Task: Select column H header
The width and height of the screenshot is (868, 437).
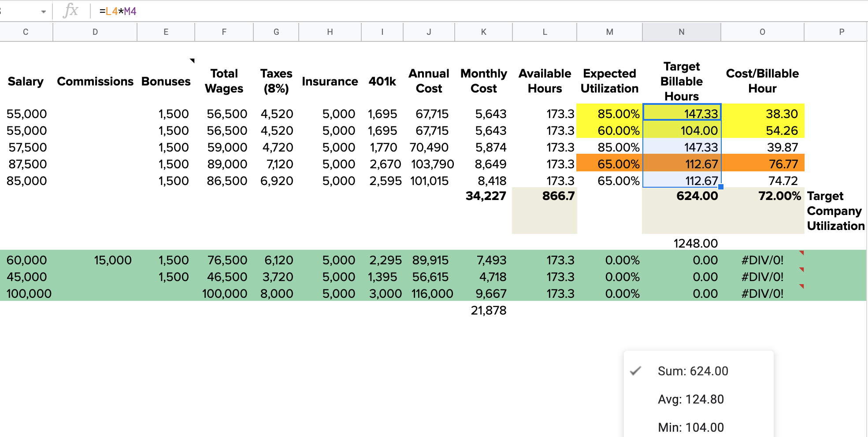Action: (x=330, y=32)
